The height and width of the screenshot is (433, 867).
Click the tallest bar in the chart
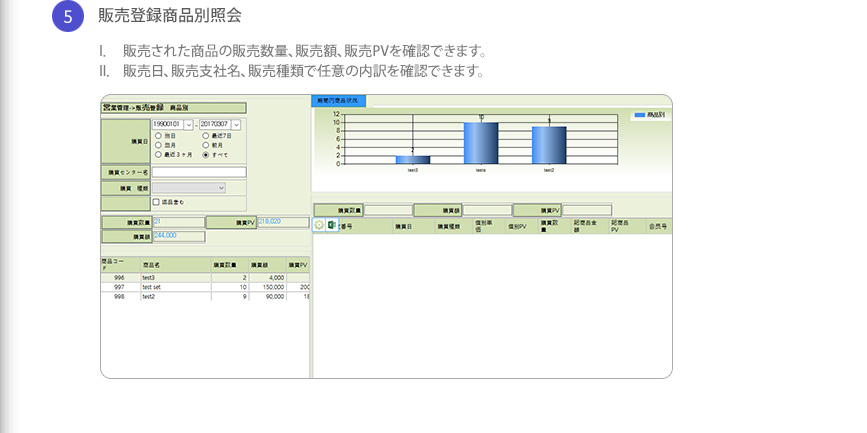(x=480, y=142)
